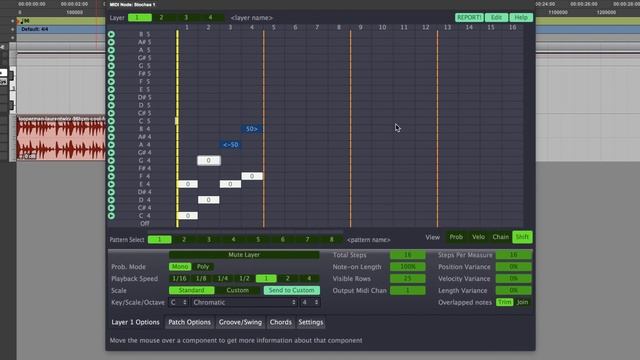640x360 pixels.
Task: Click the play icon for row E 5
Action: (111, 89)
